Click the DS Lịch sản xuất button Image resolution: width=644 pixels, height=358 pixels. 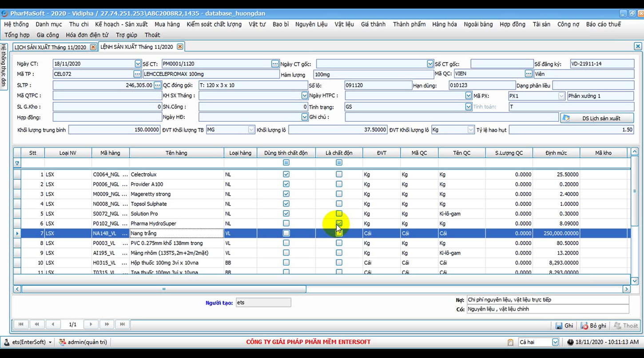(597, 117)
